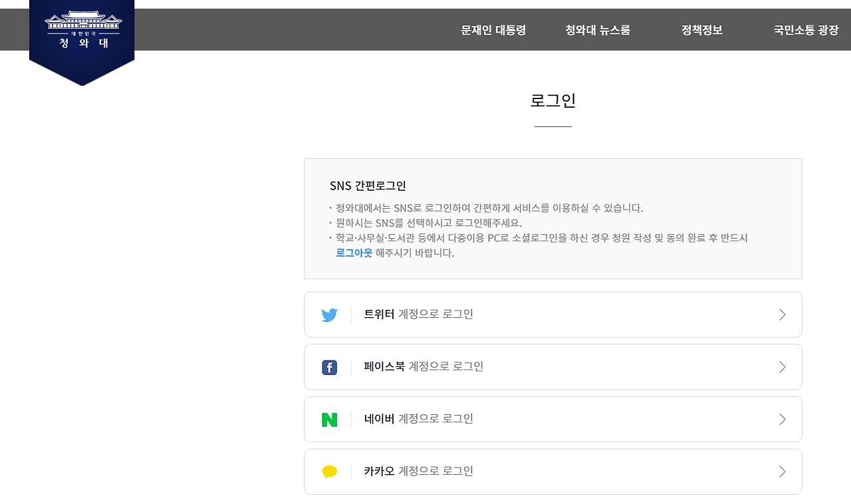Click the 로그인 page heading
This screenshot has height=504, width=851.
tap(553, 100)
